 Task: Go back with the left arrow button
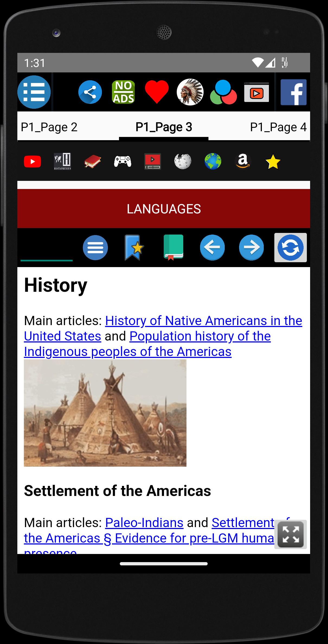pyautogui.click(x=212, y=248)
